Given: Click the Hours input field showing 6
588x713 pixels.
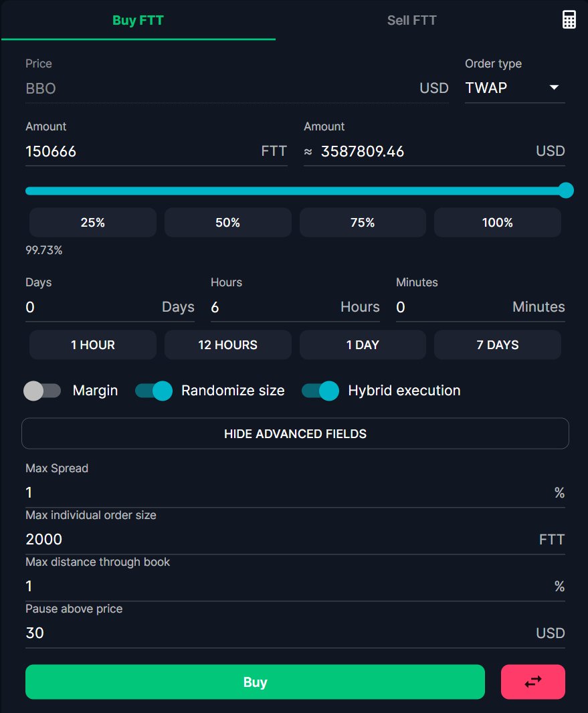Looking at the screenshot, I should click(x=295, y=308).
